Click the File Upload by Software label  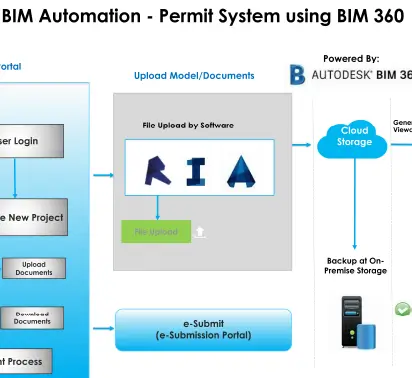(188, 125)
